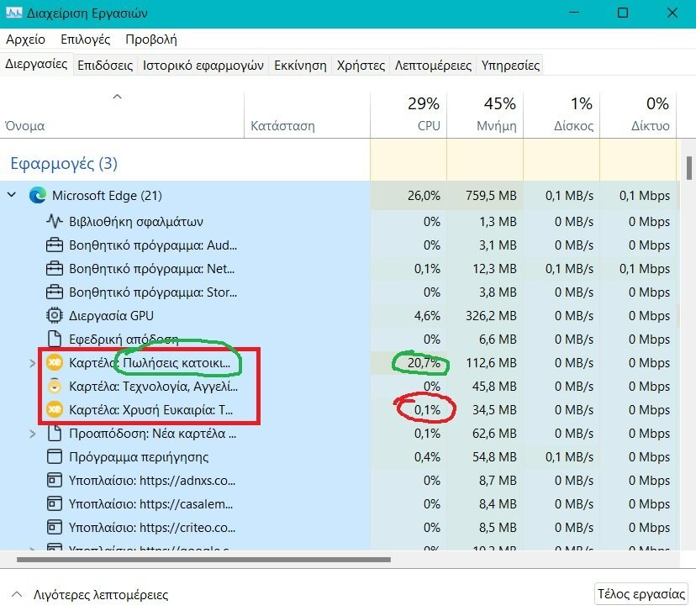The image size is (696, 616).
Task: Sort by the Δίσκος column header
Action: coord(561,115)
